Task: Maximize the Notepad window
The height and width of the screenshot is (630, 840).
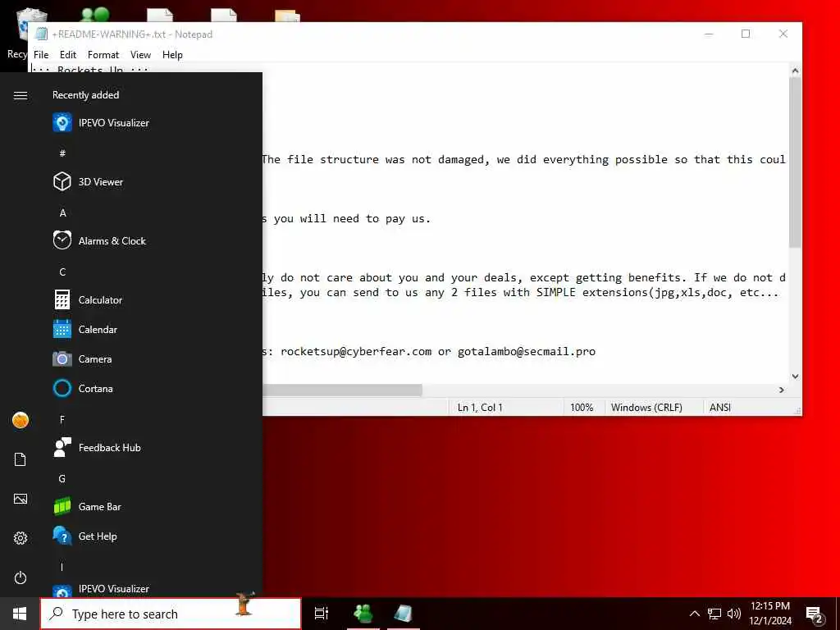Action: point(745,34)
